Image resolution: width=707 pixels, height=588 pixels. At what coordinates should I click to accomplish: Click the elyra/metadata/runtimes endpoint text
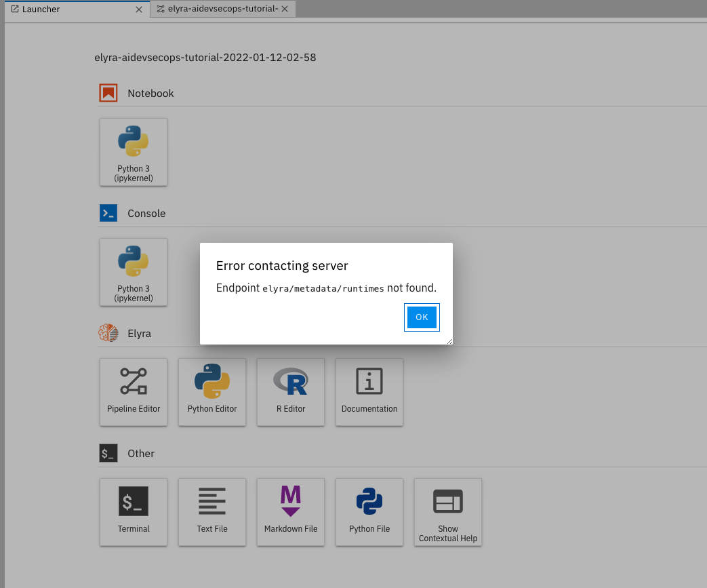[x=323, y=289]
